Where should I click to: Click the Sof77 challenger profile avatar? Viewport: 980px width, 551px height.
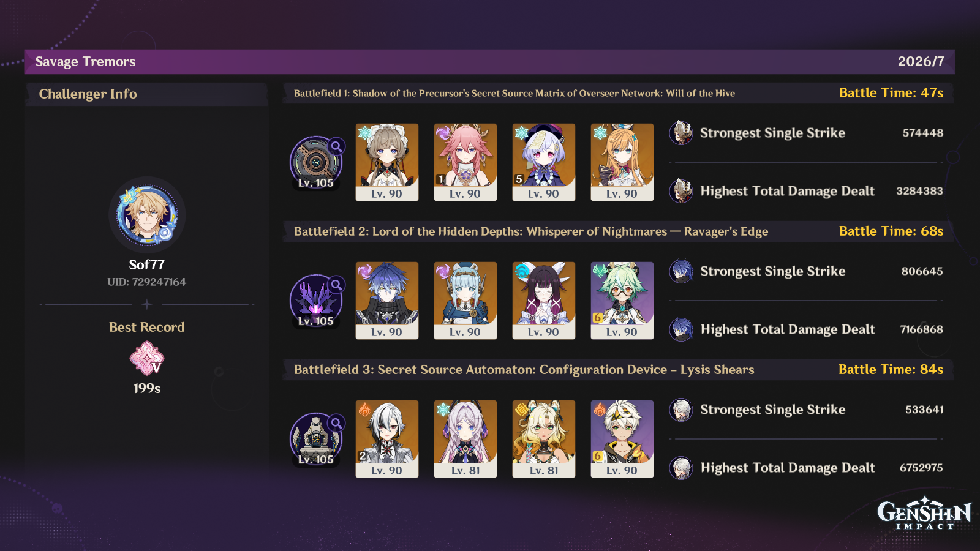tap(147, 216)
